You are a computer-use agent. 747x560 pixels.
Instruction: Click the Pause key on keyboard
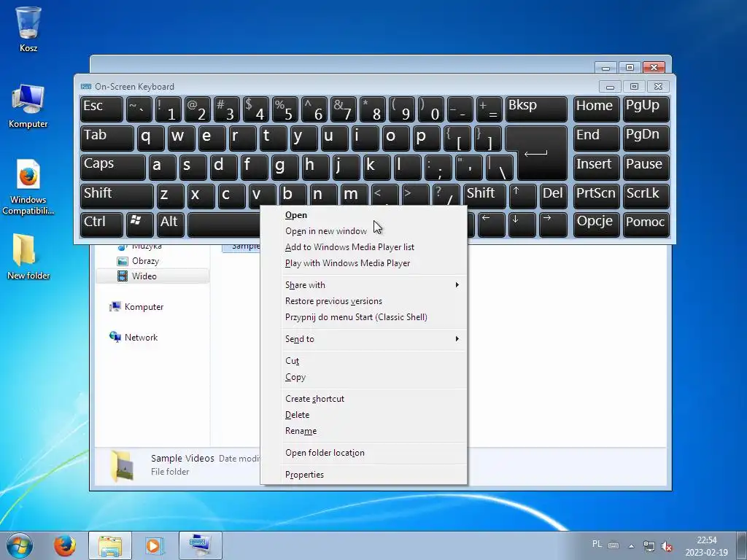click(x=646, y=167)
